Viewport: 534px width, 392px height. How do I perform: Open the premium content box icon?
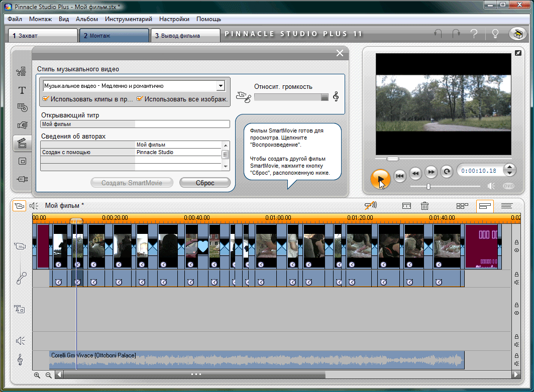517,34
